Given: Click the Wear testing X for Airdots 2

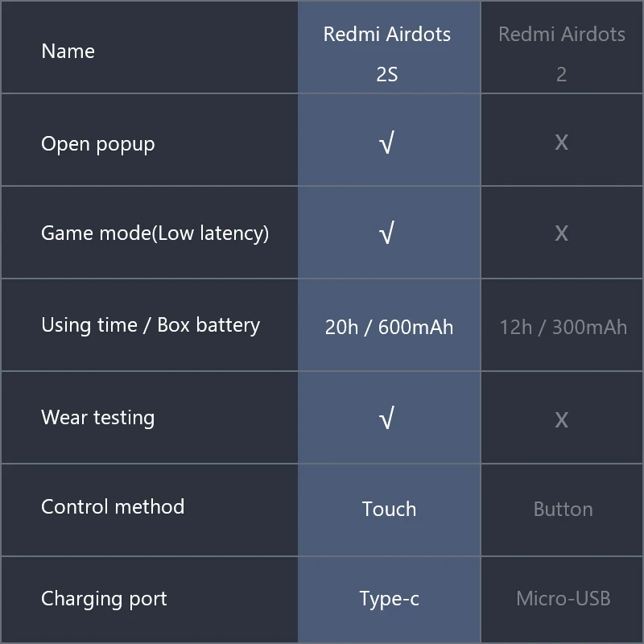Looking at the screenshot, I should (x=561, y=419).
